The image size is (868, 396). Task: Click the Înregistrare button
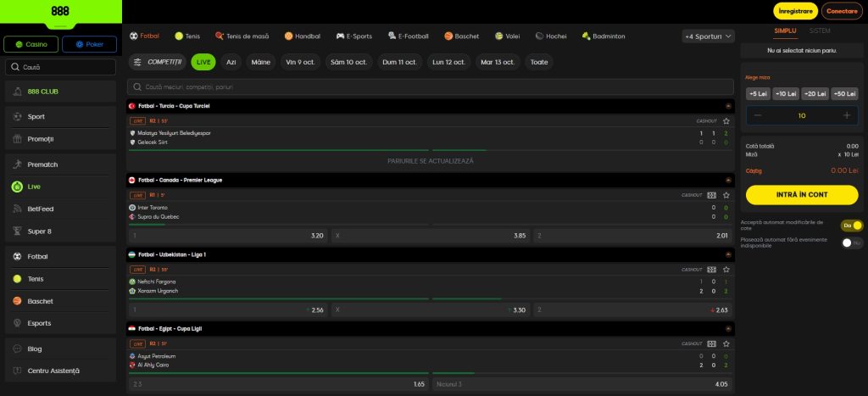pos(795,11)
